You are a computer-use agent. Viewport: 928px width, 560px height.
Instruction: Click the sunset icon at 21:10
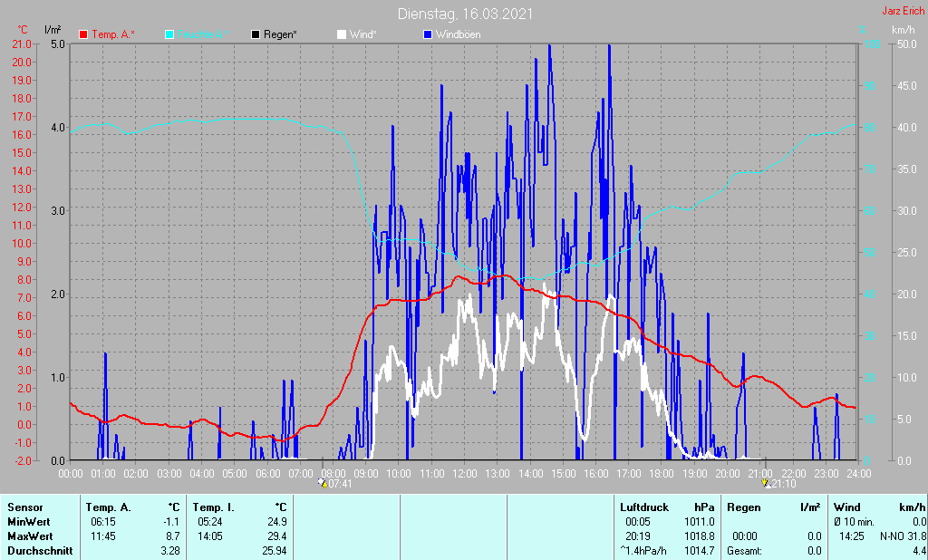[766, 484]
